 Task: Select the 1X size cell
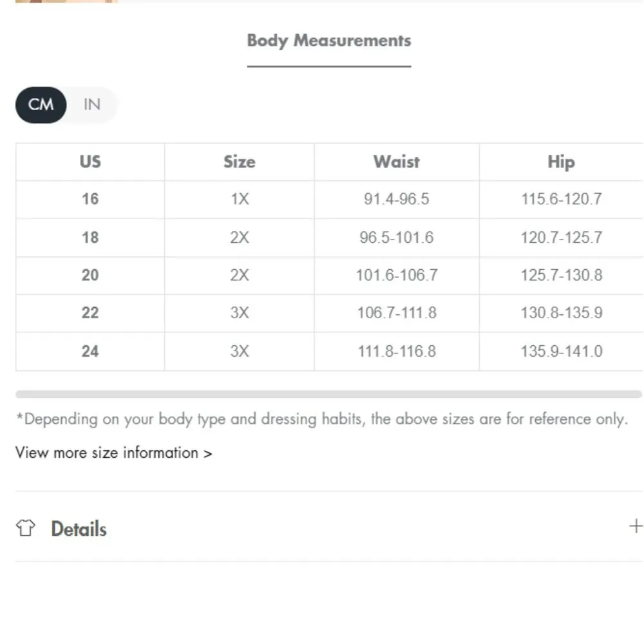239,199
